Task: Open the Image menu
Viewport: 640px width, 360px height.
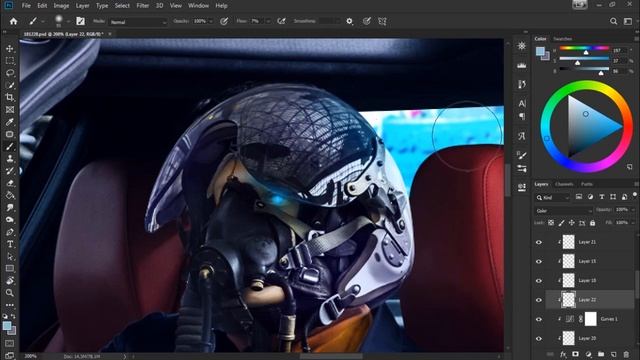Action: point(61,6)
